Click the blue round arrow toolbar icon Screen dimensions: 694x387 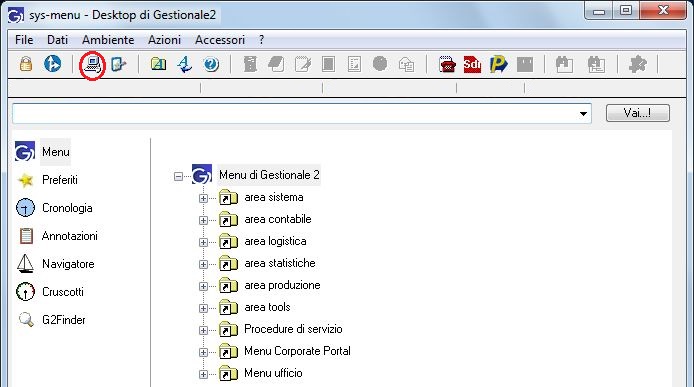(53, 64)
